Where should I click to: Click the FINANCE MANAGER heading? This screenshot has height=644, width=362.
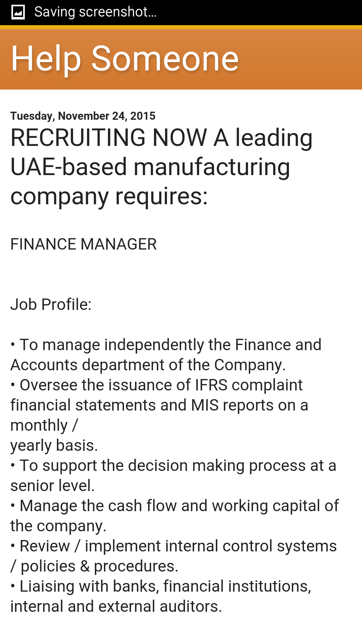pyautogui.click(x=83, y=244)
